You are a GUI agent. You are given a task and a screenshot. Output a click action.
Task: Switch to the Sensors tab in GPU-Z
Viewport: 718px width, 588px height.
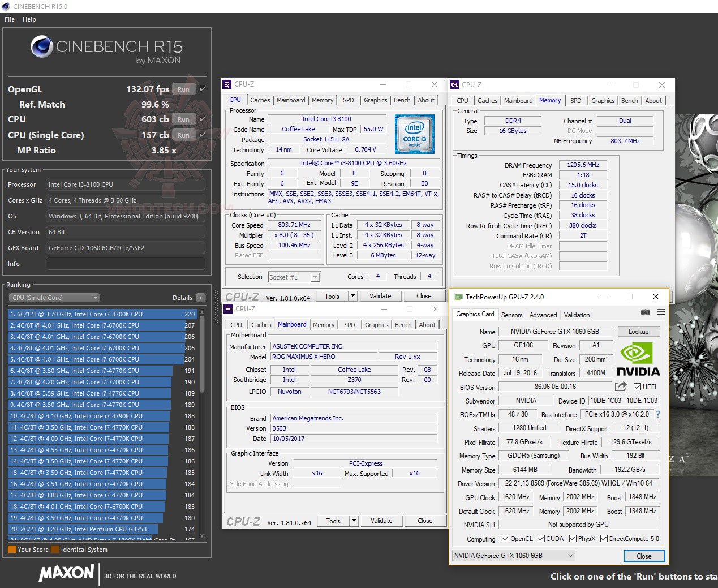point(512,315)
